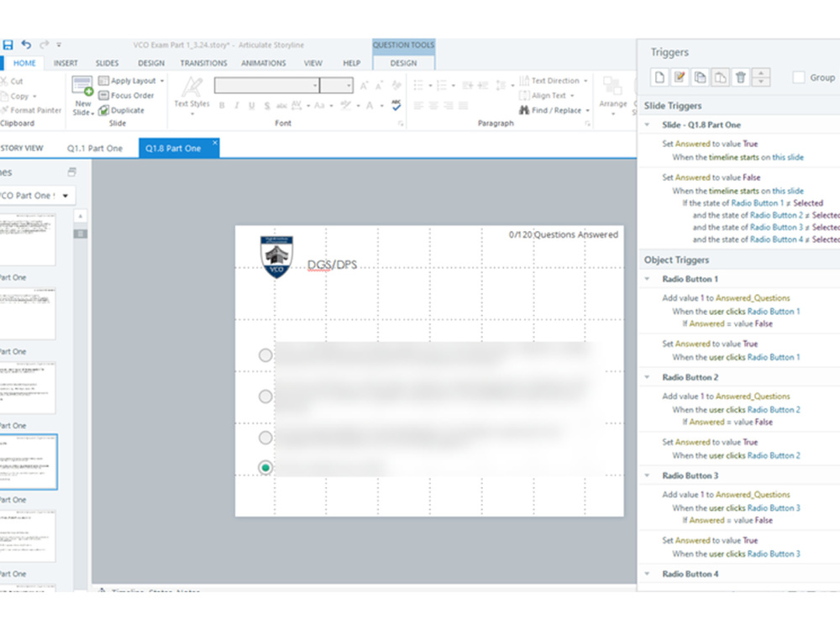Viewport: 840px width, 630px height.
Task: Open the TRANSITIONS ribbon tab
Action: click(x=203, y=63)
